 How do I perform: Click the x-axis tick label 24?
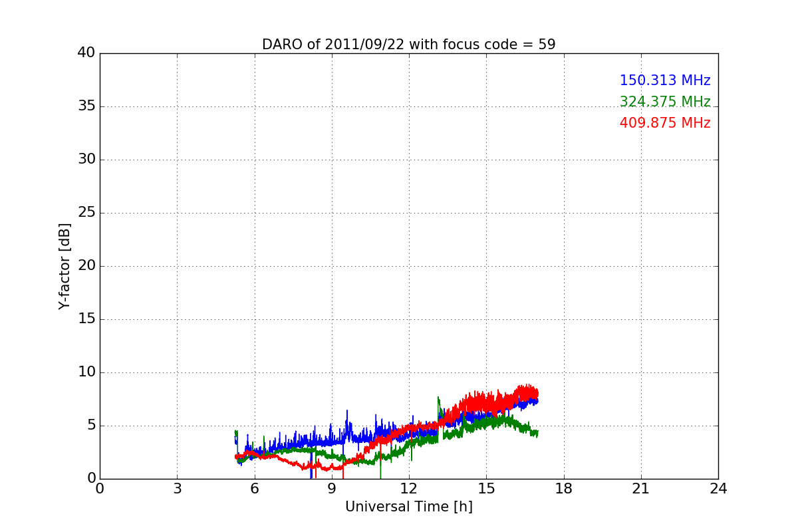718,489
